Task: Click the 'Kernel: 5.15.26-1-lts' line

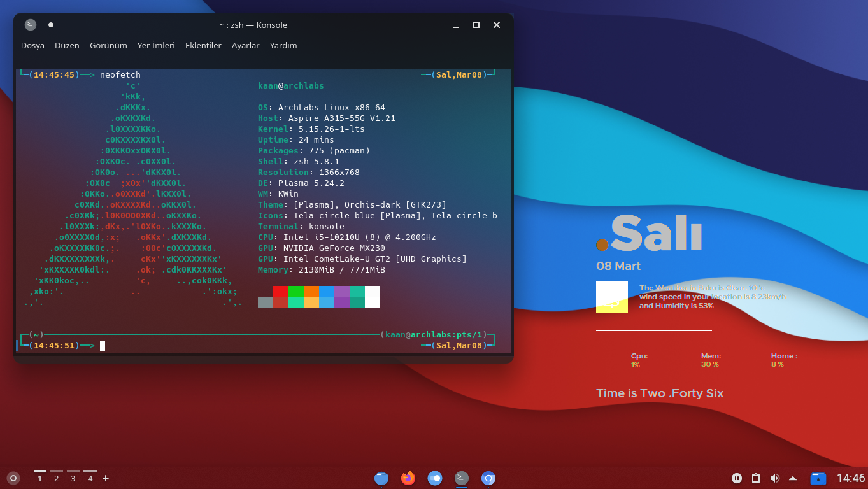Action: pos(311,129)
